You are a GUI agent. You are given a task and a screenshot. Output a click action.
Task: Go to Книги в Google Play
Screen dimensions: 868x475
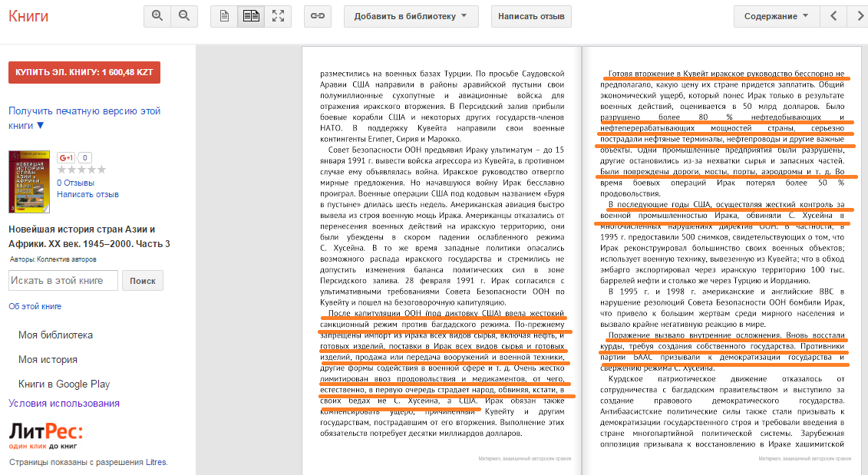64,384
